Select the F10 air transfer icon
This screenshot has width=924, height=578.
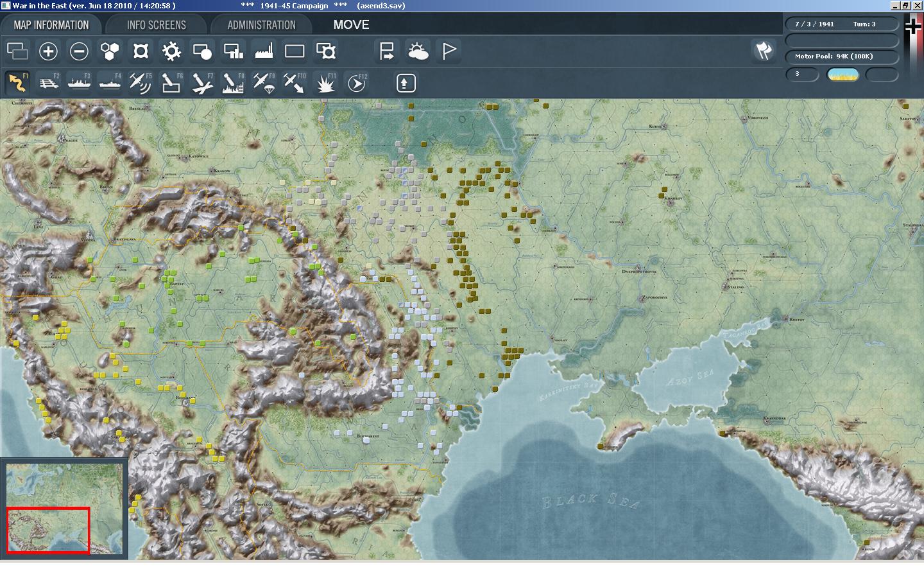(295, 83)
